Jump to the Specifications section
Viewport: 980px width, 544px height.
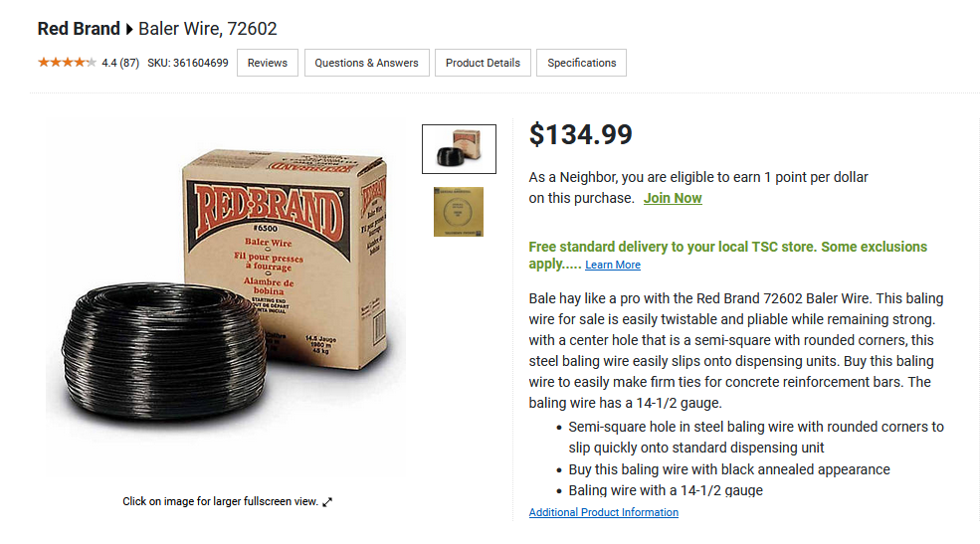tap(581, 63)
